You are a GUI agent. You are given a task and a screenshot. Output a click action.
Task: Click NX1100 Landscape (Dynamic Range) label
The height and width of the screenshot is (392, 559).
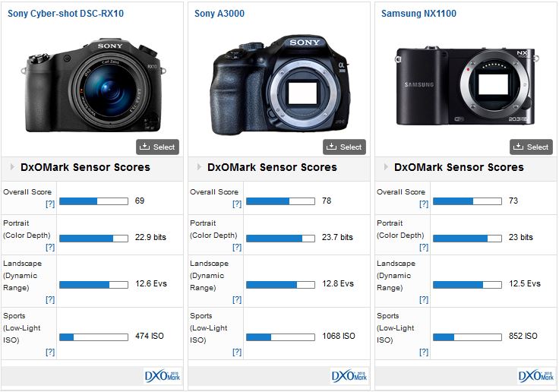tap(396, 275)
